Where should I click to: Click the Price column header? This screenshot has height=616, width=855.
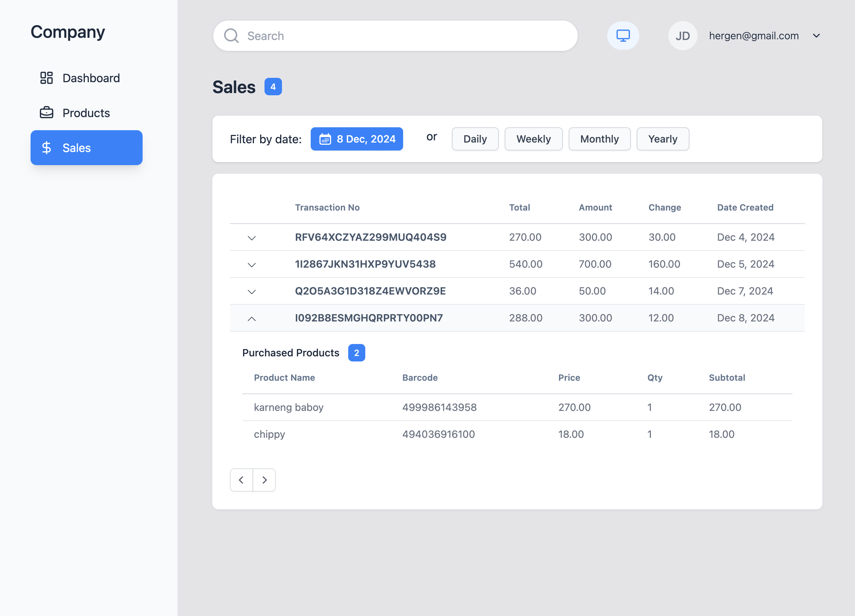pyautogui.click(x=569, y=377)
